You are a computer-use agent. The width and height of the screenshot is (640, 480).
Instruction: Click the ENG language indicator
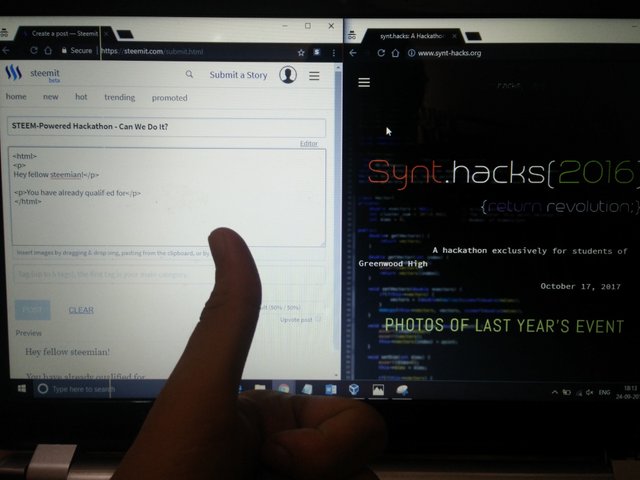(x=604, y=392)
